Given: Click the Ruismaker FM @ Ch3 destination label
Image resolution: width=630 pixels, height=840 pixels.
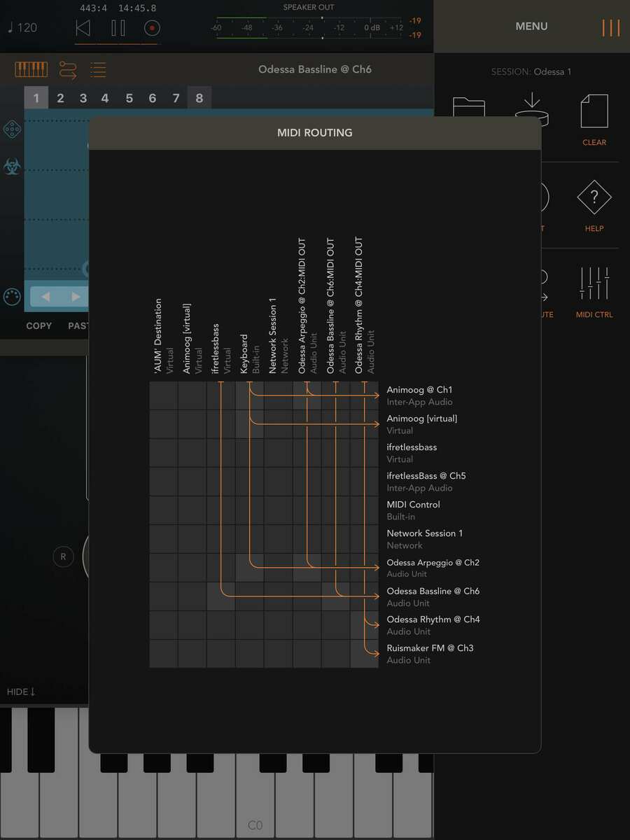Looking at the screenshot, I should (x=430, y=654).
